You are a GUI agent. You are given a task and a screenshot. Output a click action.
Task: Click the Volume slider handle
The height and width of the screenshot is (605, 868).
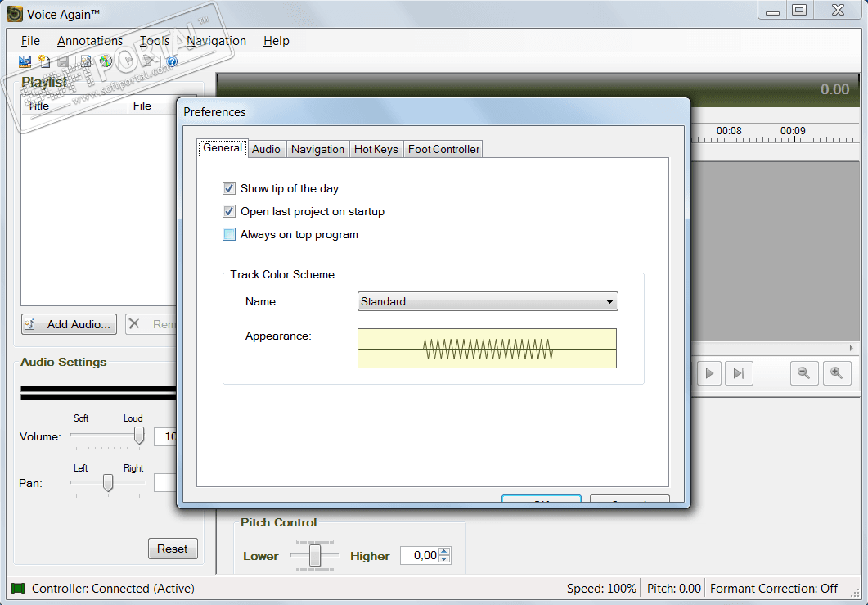tap(140, 436)
